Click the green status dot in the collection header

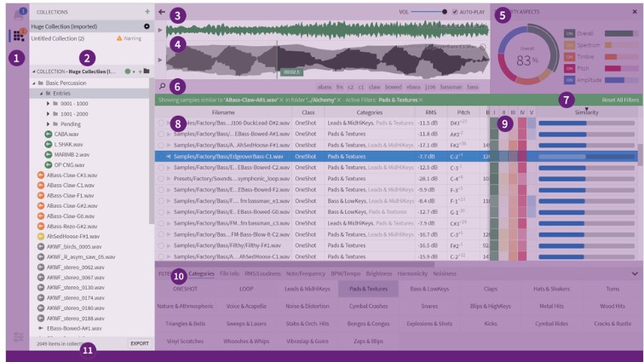click(x=128, y=72)
